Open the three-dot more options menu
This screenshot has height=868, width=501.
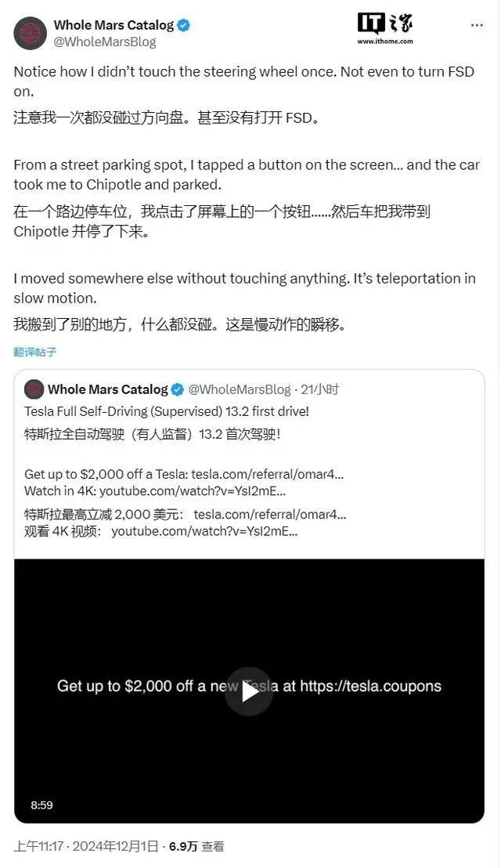pyautogui.click(x=477, y=26)
